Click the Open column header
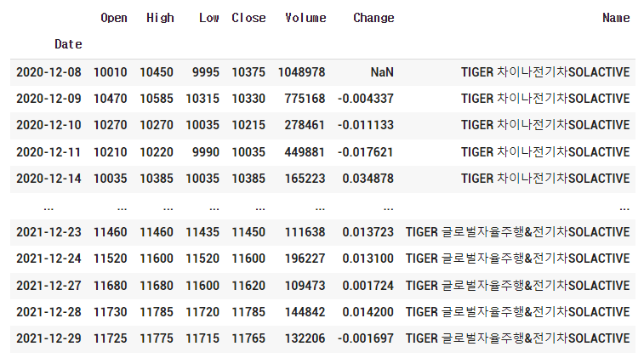The width and height of the screenshot is (644, 358). (114, 18)
